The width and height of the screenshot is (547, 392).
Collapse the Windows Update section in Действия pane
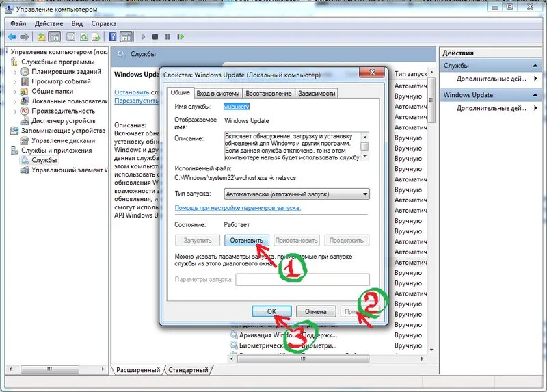coord(535,95)
